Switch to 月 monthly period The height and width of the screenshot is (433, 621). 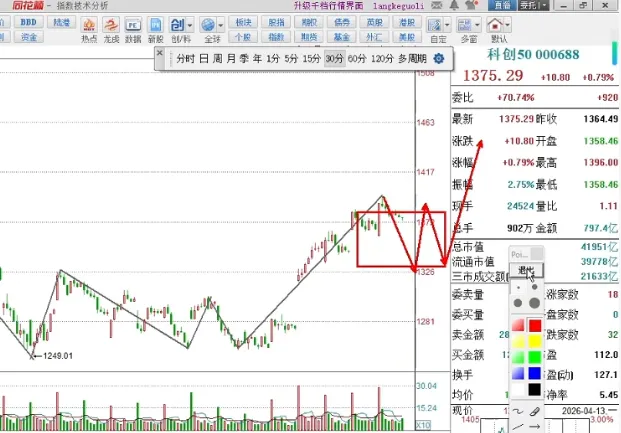click(x=231, y=59)
